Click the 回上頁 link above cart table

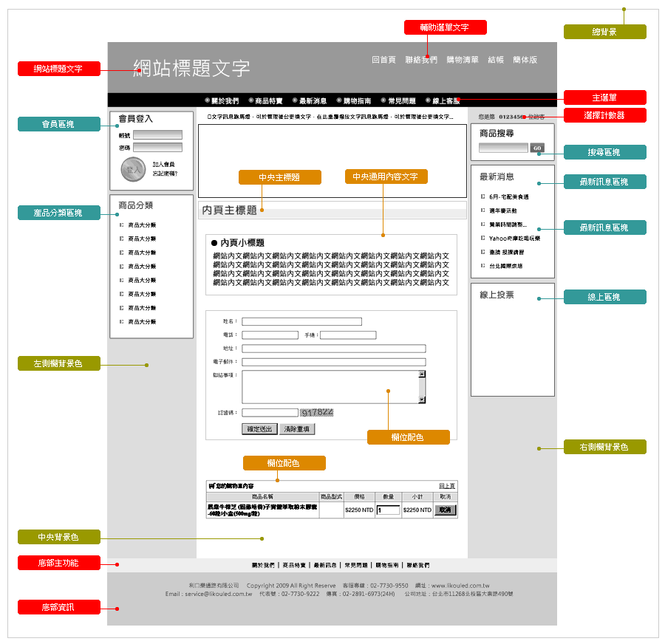click(x=447, y=486)
